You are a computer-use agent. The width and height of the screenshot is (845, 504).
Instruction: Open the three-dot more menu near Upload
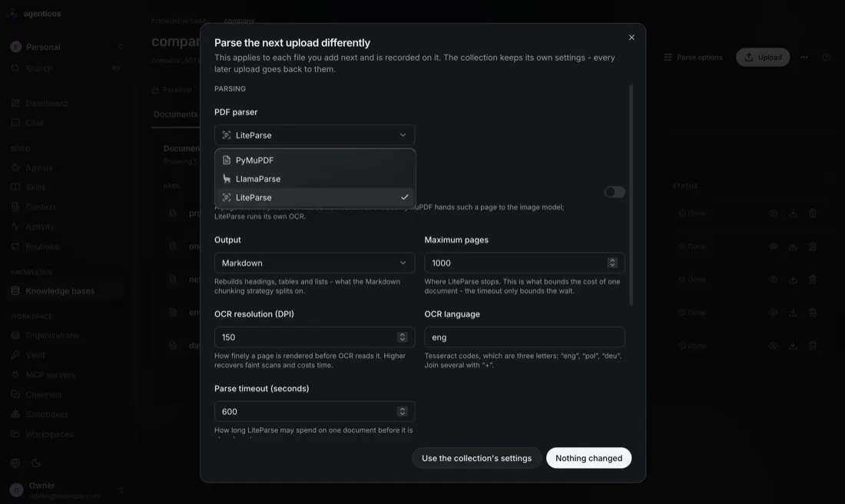pos(804,57)
